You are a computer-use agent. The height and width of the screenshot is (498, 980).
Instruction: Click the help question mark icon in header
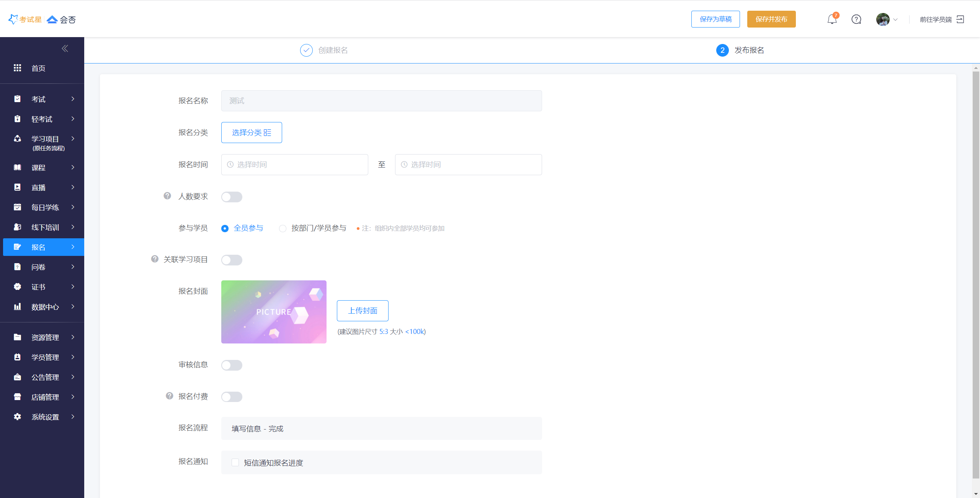(856, 19)
